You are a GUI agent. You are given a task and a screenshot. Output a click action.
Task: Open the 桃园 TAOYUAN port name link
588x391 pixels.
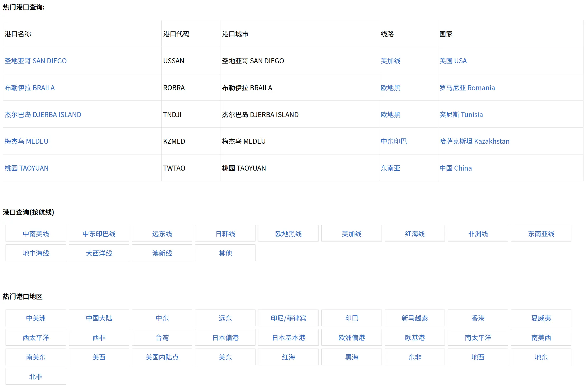click(26, 168)
